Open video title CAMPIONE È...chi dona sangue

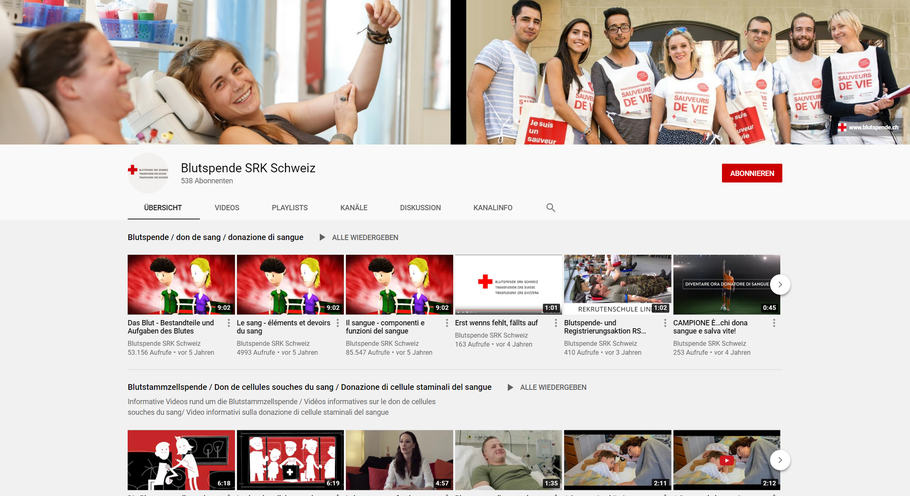coord(710,327)
